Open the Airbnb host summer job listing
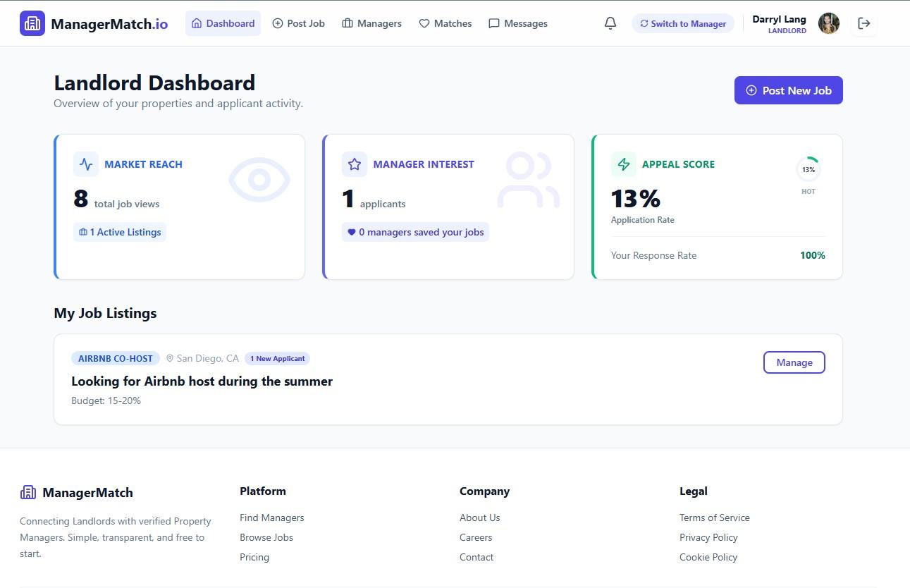The height and width of the screenshot is (588, 910). pyautogui.click(x=202, y=381)
